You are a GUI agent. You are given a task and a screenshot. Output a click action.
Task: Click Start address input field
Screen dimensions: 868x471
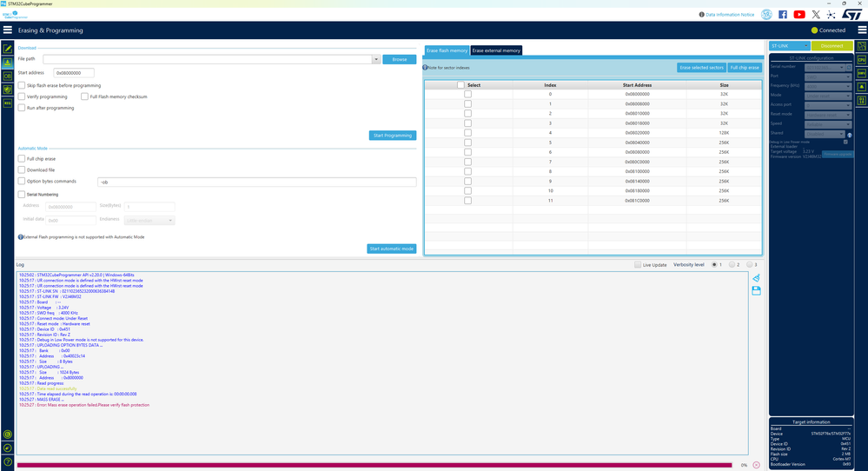(74, 72)
